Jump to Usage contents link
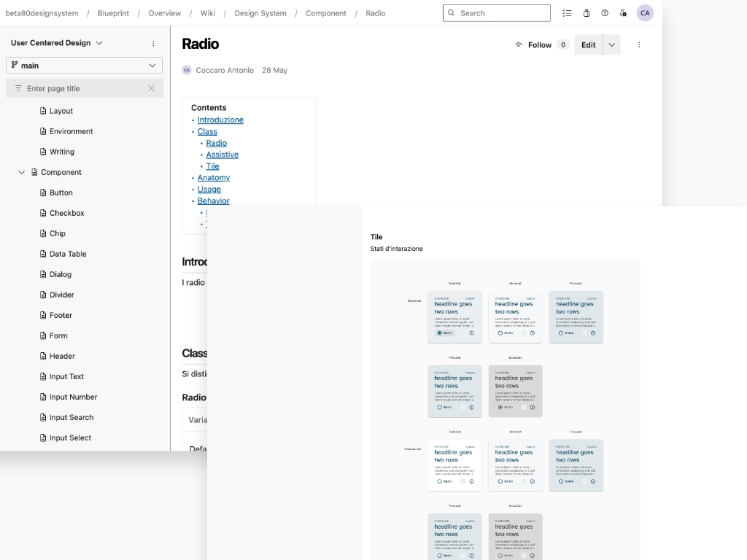Image resolution: width=747 pixels, height=560 pixels. click(x=209, y=189)
